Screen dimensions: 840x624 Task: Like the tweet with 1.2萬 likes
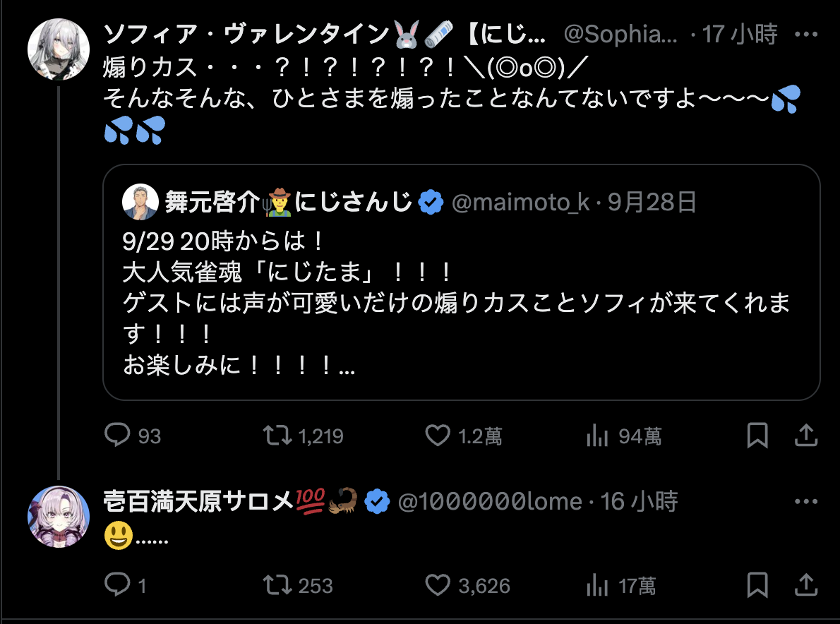[x=438, y=436]
